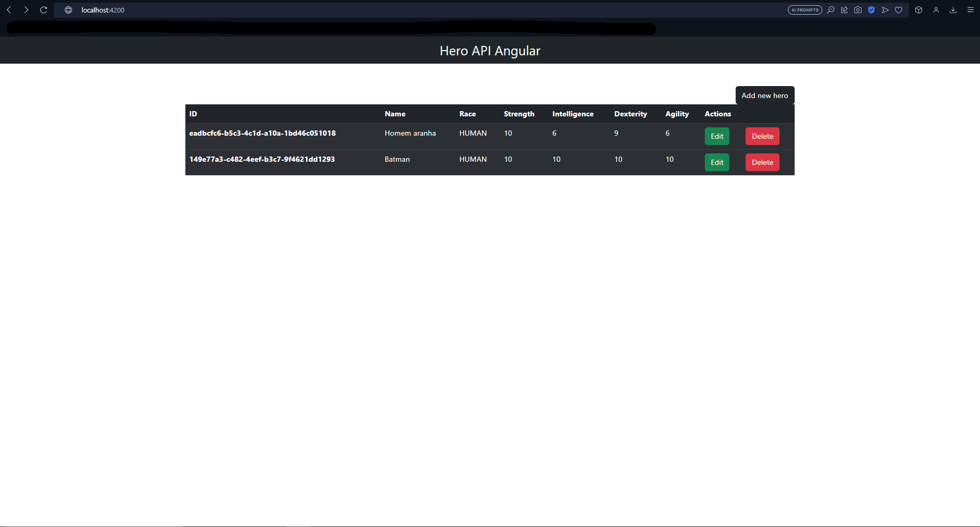Click the Add new hero button
Image resolution: width=980 pixels, height=527 pixels.
[765, 95]
